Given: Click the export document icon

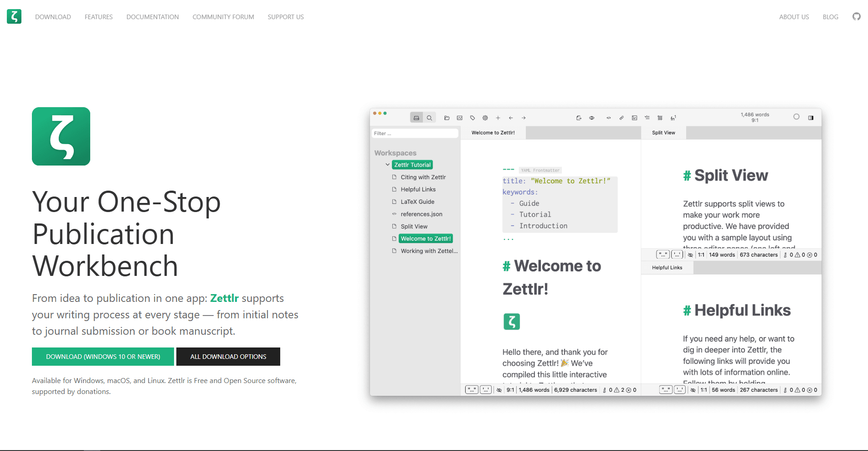Looking at the screenshot, I should pyautogui.click(x=579, y=118).
